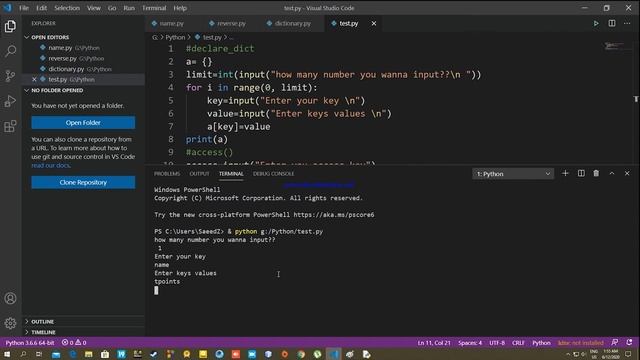Open the Run and Debug view
The image size is (640, 360).
point(10,101)
